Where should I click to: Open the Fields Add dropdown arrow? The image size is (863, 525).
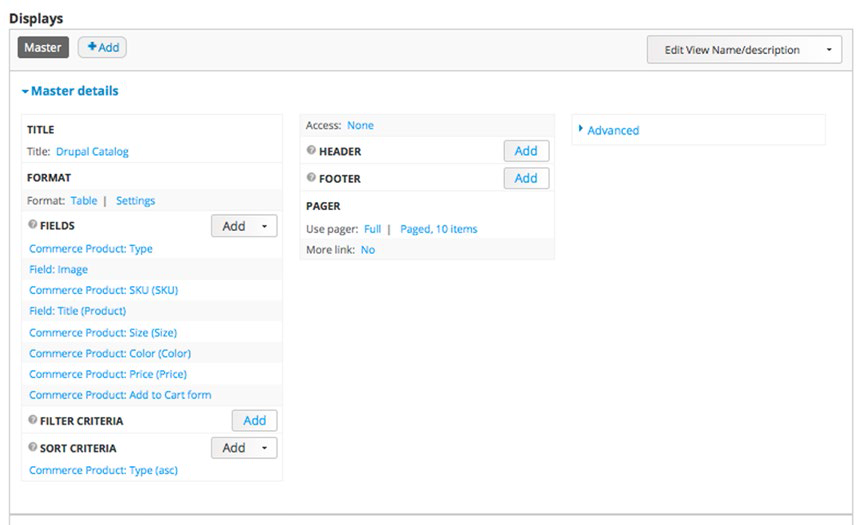265,226
